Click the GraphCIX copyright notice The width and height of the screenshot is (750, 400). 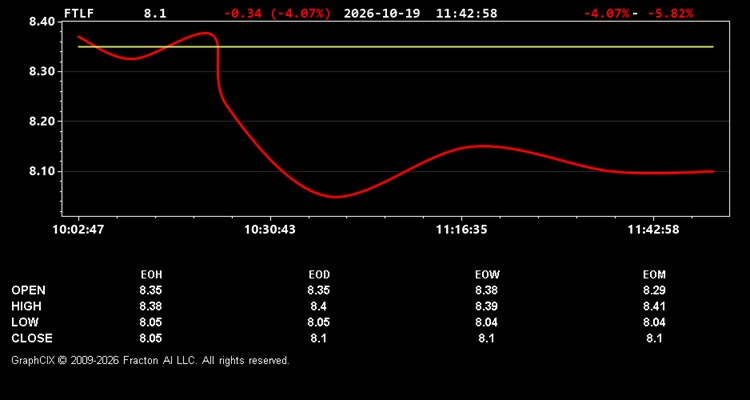point(150,360)
